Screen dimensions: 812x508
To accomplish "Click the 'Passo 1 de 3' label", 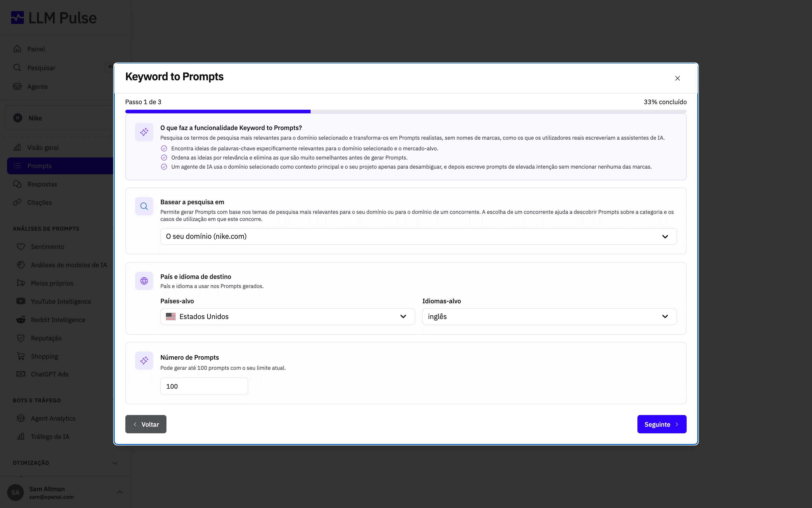I will tap(143, 102).
